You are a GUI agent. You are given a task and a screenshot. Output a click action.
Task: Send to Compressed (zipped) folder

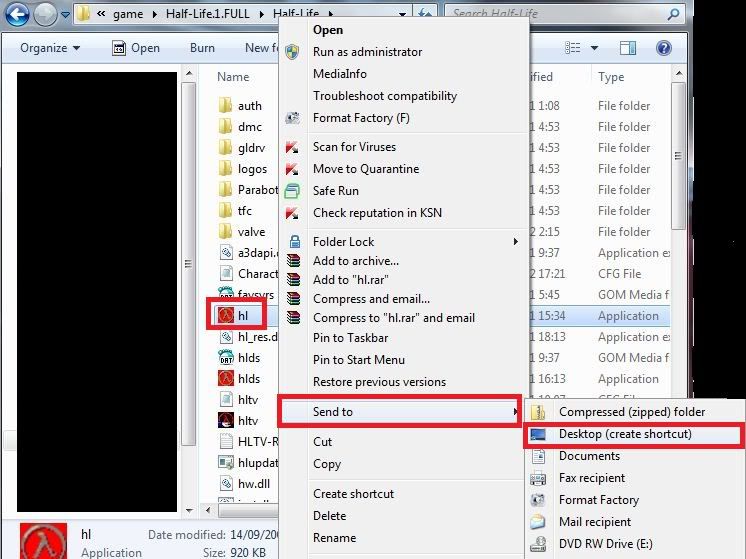pos(631,412)
